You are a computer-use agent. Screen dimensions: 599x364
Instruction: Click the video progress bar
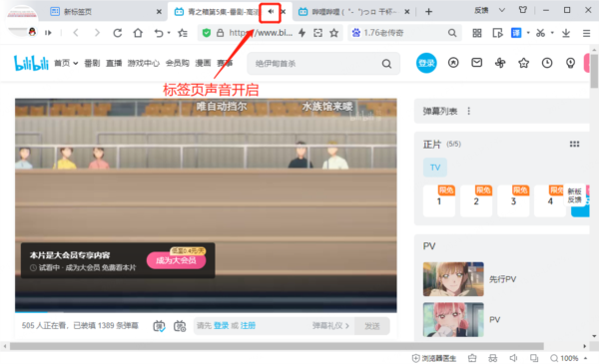coord(206,312)
